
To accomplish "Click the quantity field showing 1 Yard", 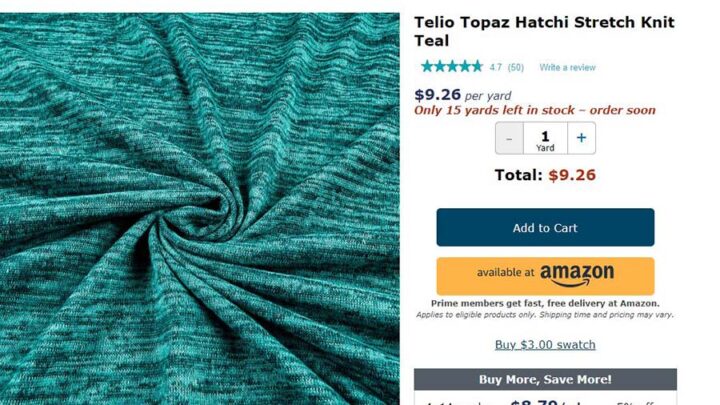I will click(545, 138).
